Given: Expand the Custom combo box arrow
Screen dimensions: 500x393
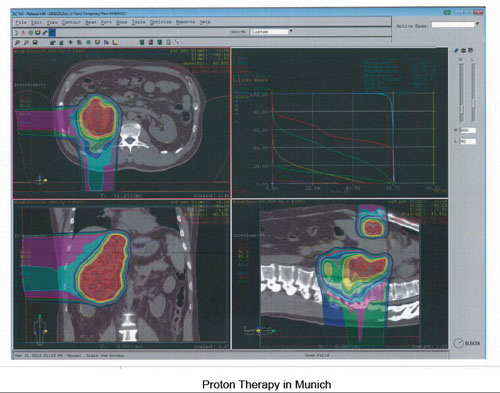Looking at the screenshot, I should point(291,31).
